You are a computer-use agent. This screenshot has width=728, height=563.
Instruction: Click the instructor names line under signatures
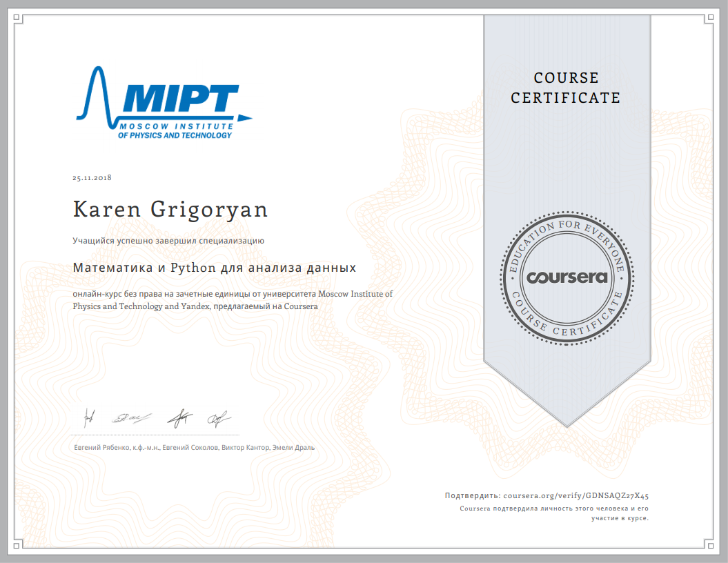(x=194, y=447)
